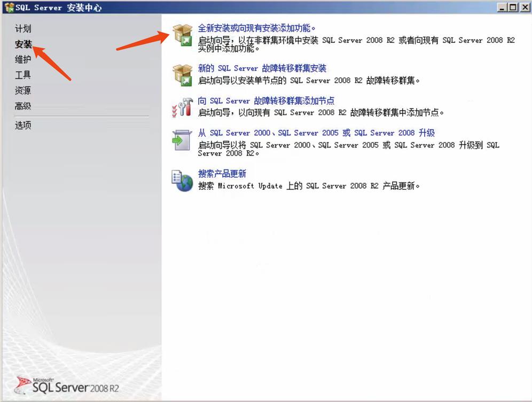Open the 搜索产品更新 link
The height and width of the screenshot is (402, 532).
222,174
